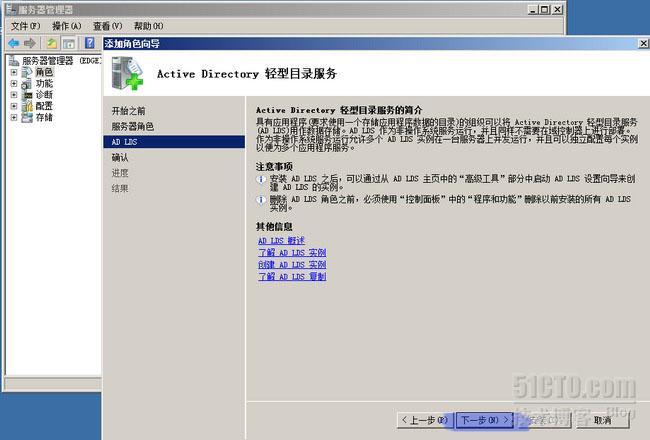The width and height of the screenshot is (650, 440).
Task: Maximize the Server Manager window
Action: coord(545,10)
